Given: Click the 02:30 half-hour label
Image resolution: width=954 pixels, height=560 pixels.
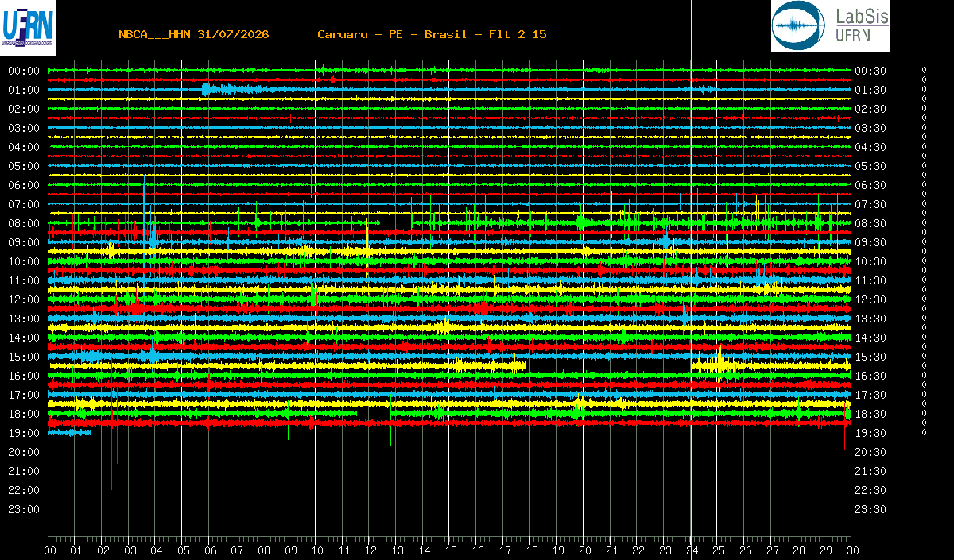Looking at the screenshot, I should click(x=871, y=109).
